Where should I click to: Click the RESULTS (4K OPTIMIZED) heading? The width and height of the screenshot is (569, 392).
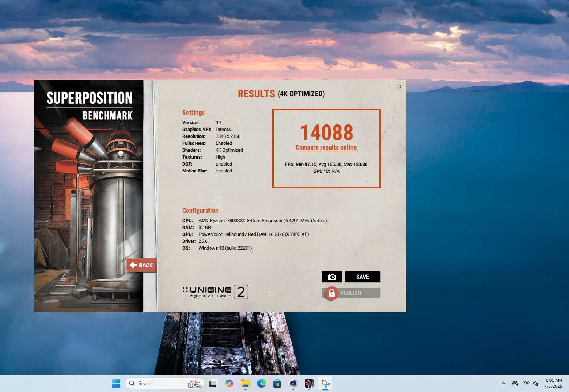pos(281,94)
